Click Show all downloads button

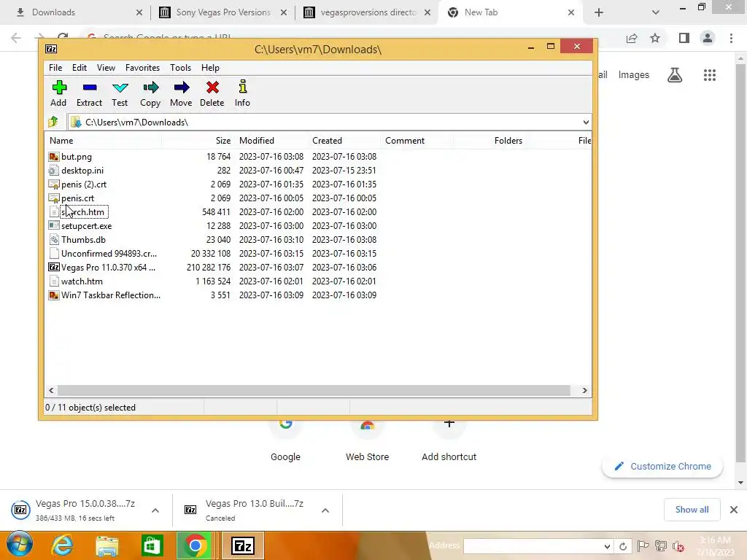coord(692,510)
